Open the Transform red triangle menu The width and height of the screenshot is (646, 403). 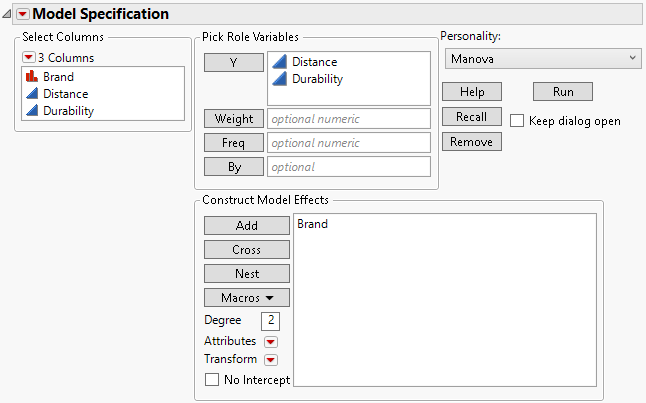270,360
